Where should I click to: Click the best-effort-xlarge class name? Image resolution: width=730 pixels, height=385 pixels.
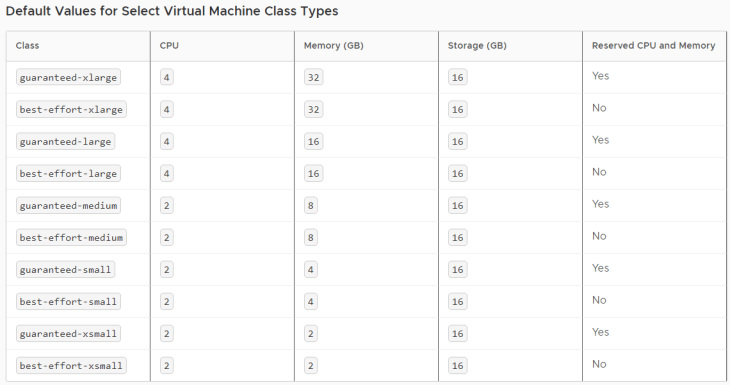tap(71, 109)
